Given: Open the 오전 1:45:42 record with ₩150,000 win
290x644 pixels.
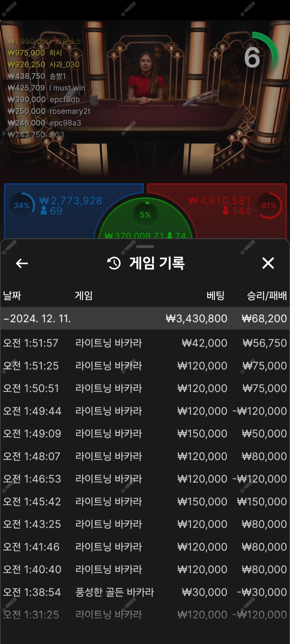Looking at the screenshot, I should tap(145, 501).
